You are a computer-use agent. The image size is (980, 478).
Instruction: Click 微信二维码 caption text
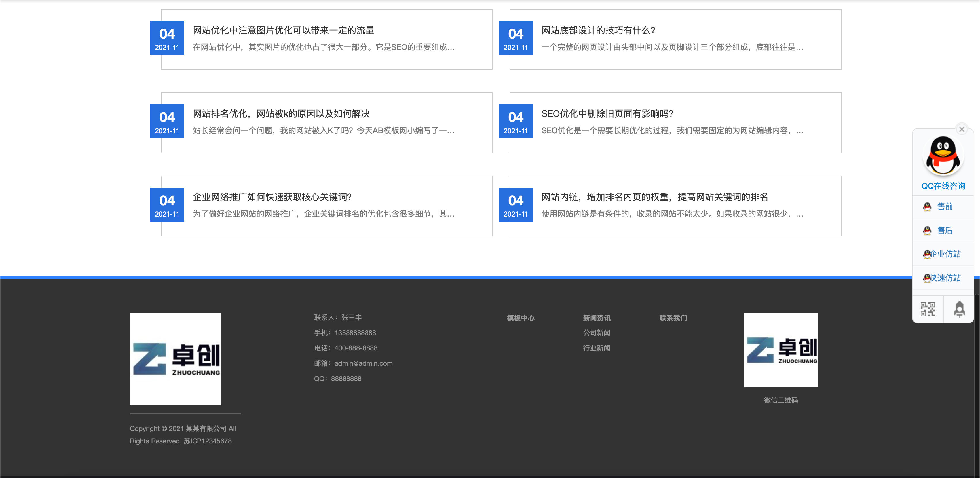point(781,400)
